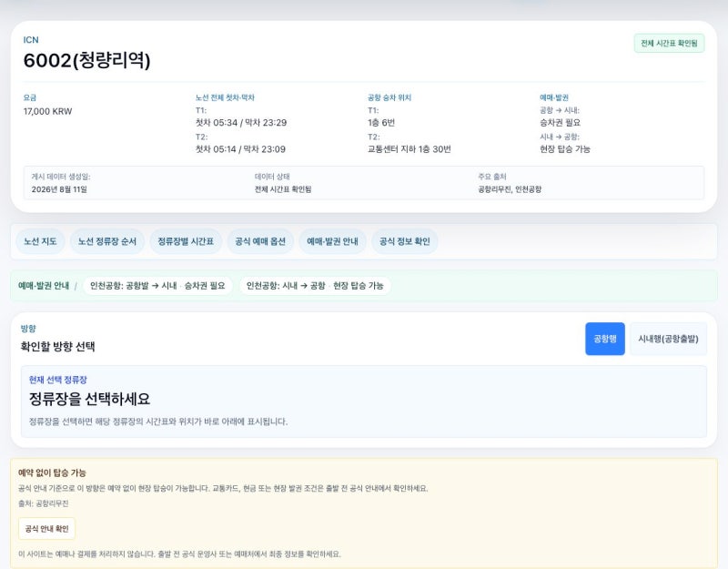Click the ICN airport code label

[x=31, y=40]
